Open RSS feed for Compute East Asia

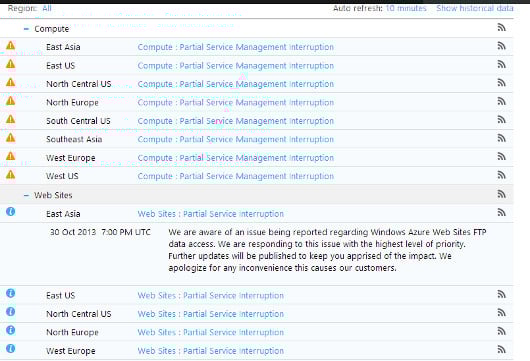coord(502,46)
